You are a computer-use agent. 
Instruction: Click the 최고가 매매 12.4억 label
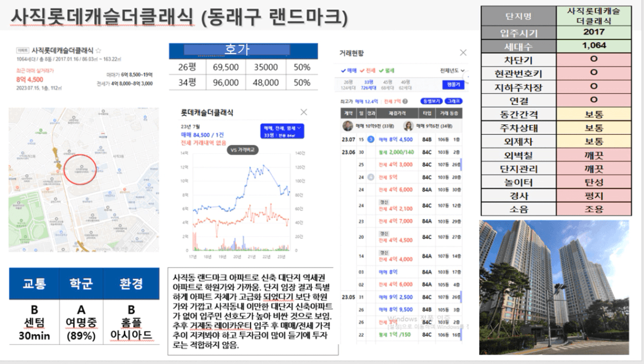click(x=359, y=101)
